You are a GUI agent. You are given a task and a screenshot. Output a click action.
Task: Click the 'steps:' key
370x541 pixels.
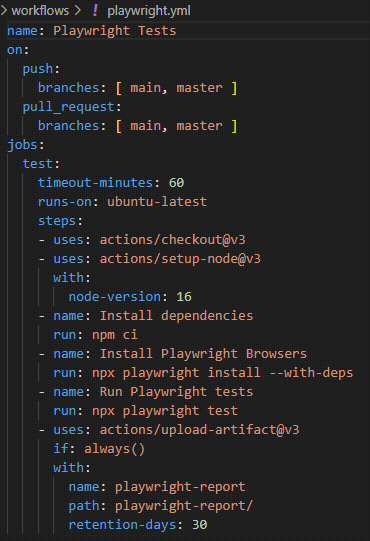60,220
